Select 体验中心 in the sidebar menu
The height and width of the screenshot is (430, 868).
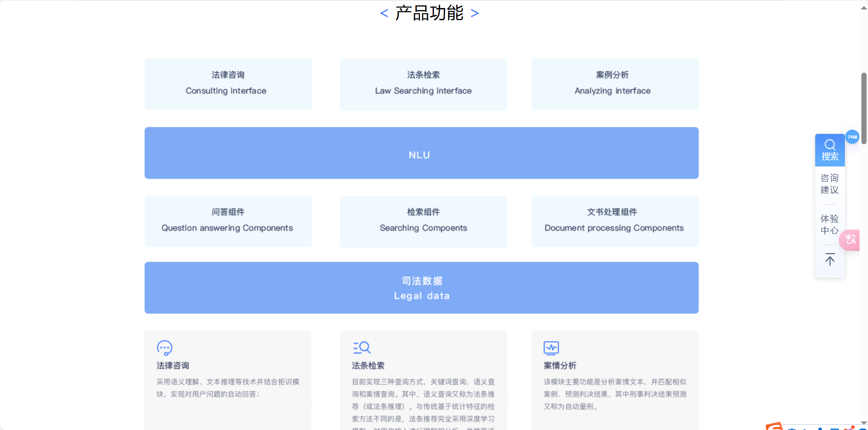tap(830, 224)
